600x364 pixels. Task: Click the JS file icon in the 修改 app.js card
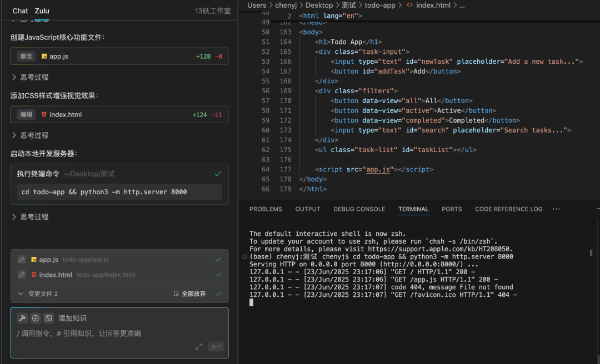[x=44, y=56]
